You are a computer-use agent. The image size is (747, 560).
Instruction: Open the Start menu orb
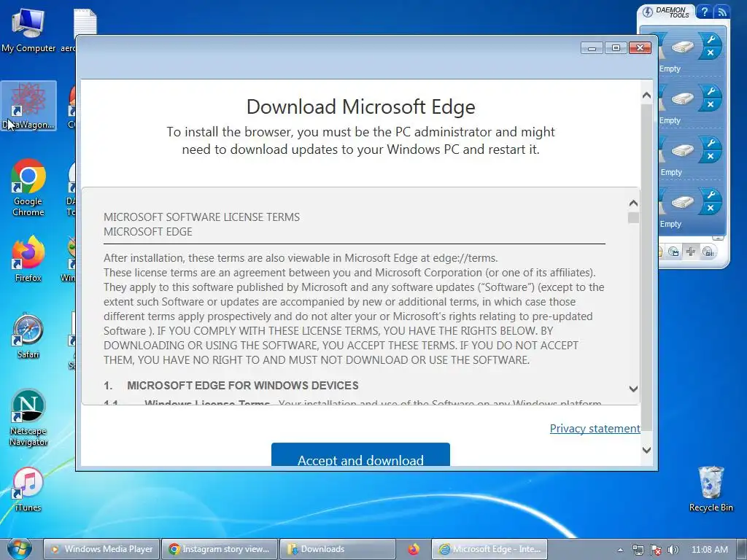coord(20,548)
